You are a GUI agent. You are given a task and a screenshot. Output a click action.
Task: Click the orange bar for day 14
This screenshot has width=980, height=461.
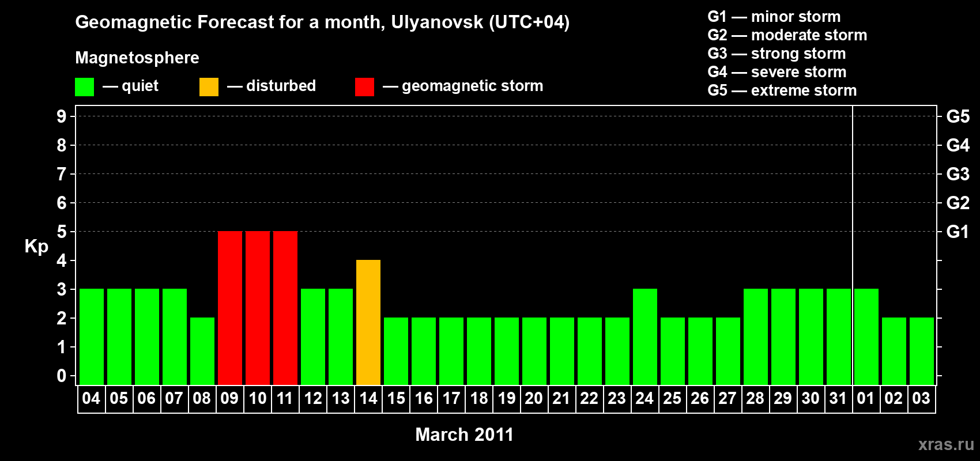pyautogui.click(x=368, y=322)
